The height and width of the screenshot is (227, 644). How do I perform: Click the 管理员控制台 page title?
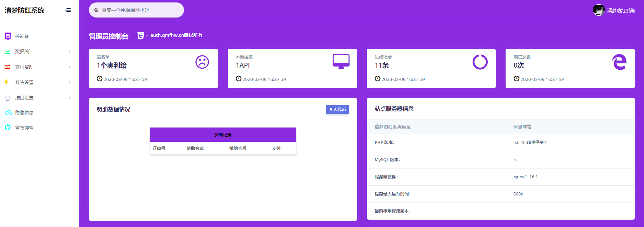pyautogui.click(x=109, y=36)
